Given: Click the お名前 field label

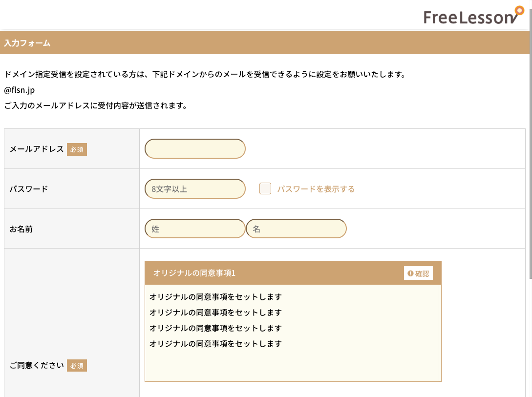Looking at the screenshot, I should pos(21,229).
